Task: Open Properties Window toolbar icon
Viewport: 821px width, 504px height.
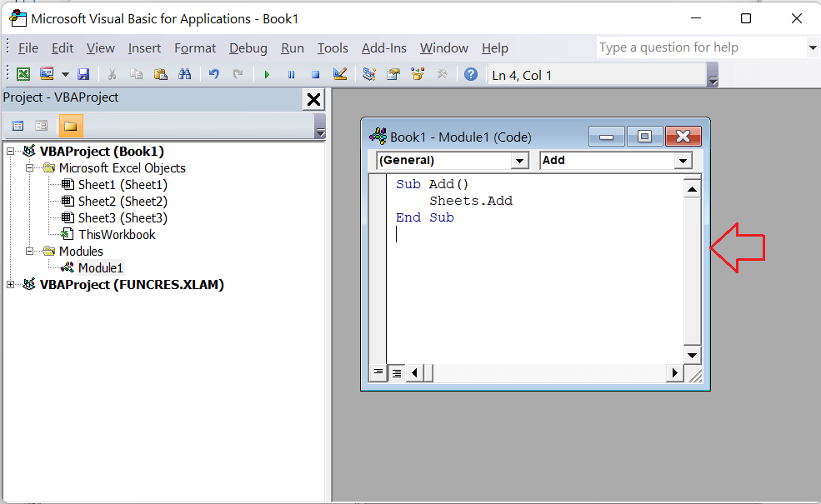Action: (393, 74)
